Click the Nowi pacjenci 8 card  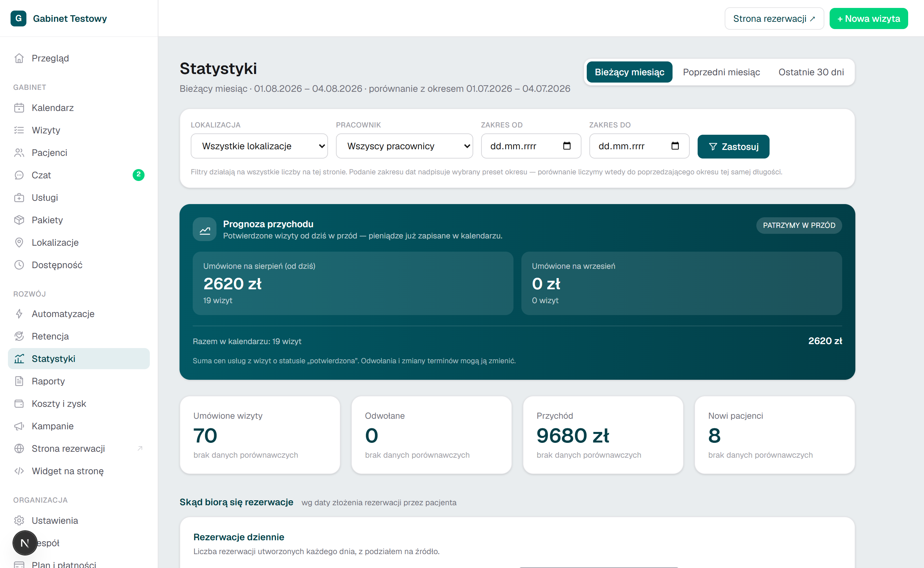pyautogui.click(x=775, y=435)
